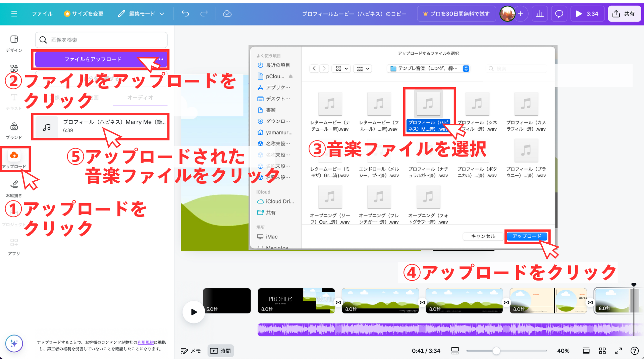Open the 利用規約 link
Screen dimensions: 644x362
click(146, 342)
